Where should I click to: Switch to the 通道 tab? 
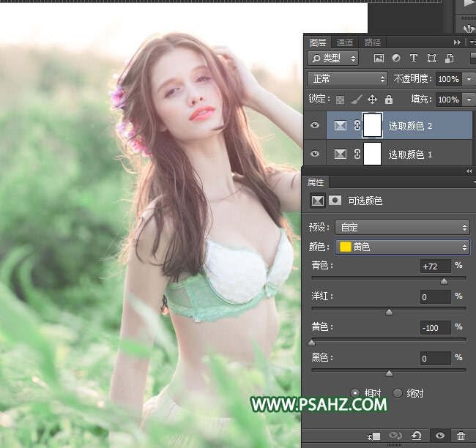click(345, 42)
